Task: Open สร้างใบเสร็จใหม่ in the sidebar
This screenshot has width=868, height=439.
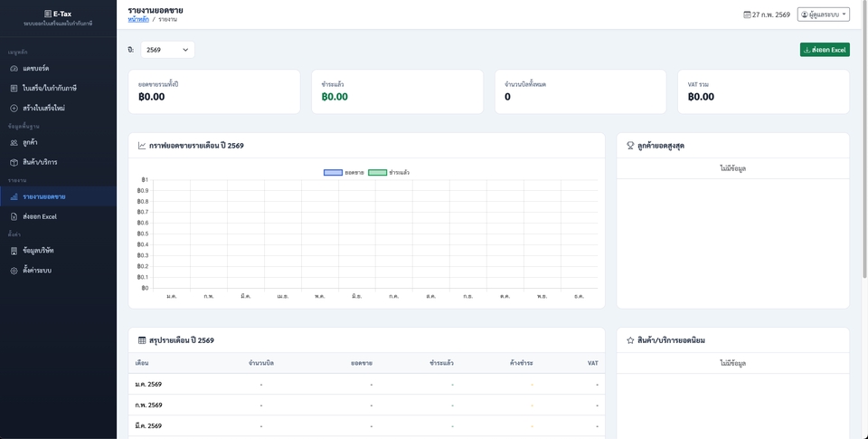Action: pyautogui.click(x=43, y=109)
